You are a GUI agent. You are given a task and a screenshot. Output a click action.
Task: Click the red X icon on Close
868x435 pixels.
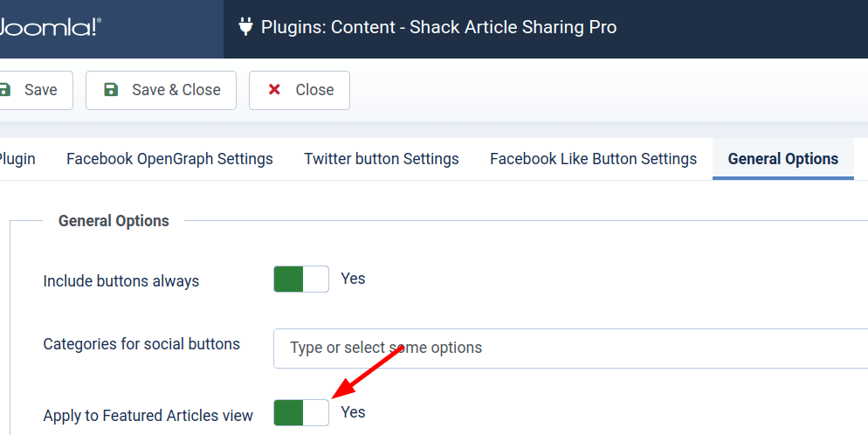click(274, 89)
